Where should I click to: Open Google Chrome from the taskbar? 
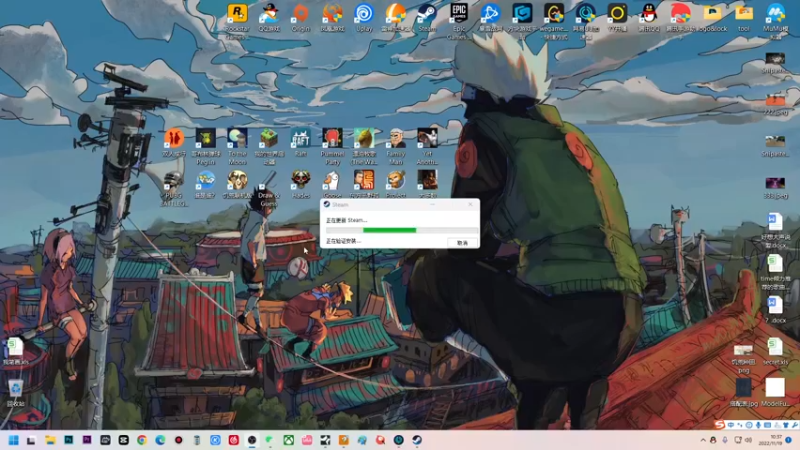tap(142, 440)
